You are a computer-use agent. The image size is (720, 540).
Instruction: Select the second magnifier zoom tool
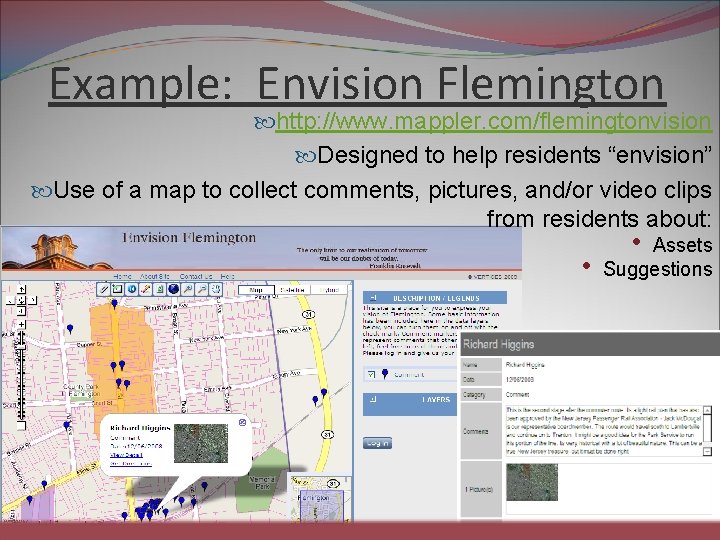click(202, 289)
